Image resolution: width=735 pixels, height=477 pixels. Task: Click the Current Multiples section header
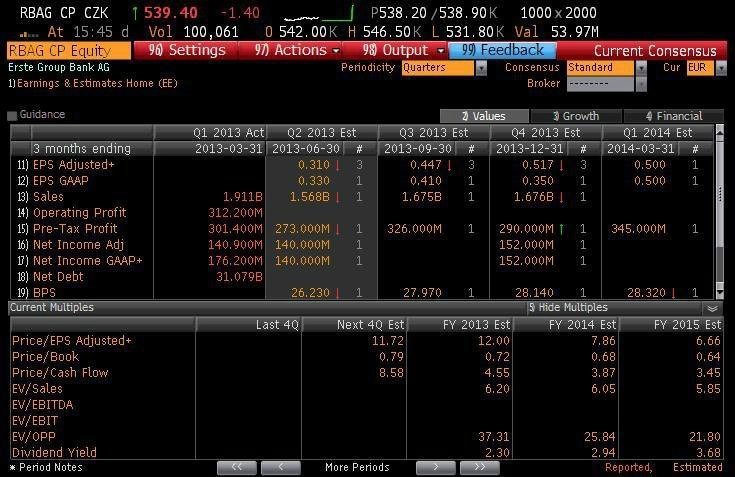point(52,307)
